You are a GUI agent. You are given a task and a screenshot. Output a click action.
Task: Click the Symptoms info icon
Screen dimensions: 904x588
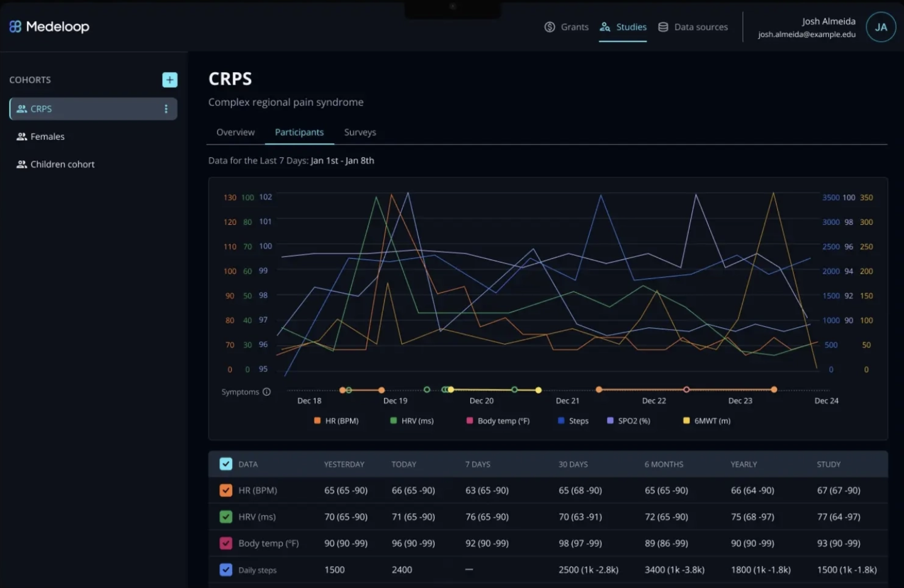(266, 392)
